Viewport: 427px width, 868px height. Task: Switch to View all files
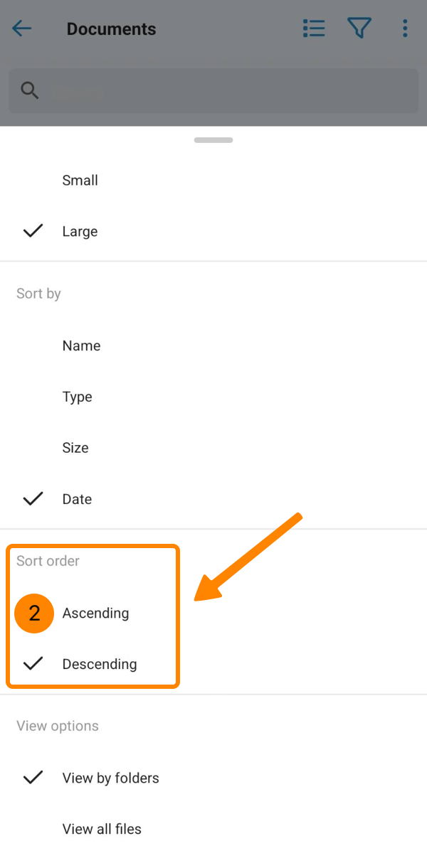click(102, 829)
